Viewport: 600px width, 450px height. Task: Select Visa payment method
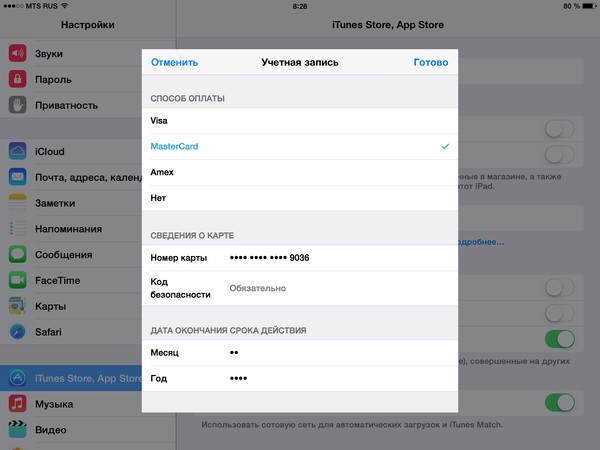pos(300,121)
